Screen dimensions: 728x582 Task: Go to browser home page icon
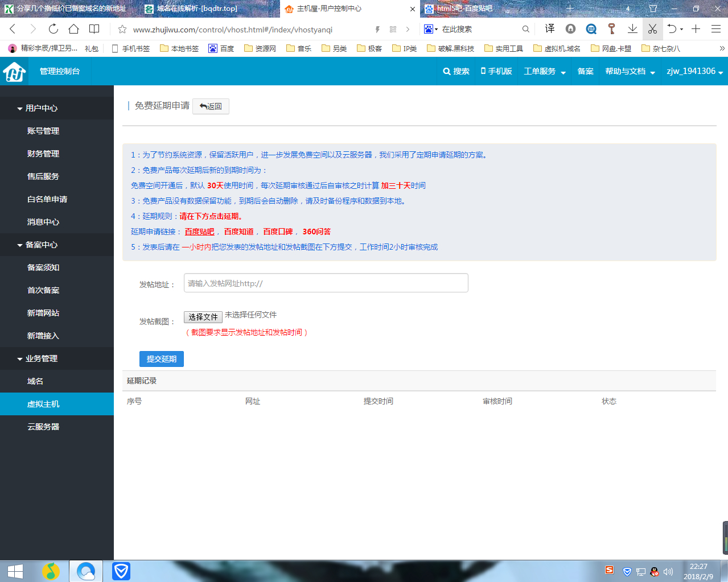pos(73,29)
